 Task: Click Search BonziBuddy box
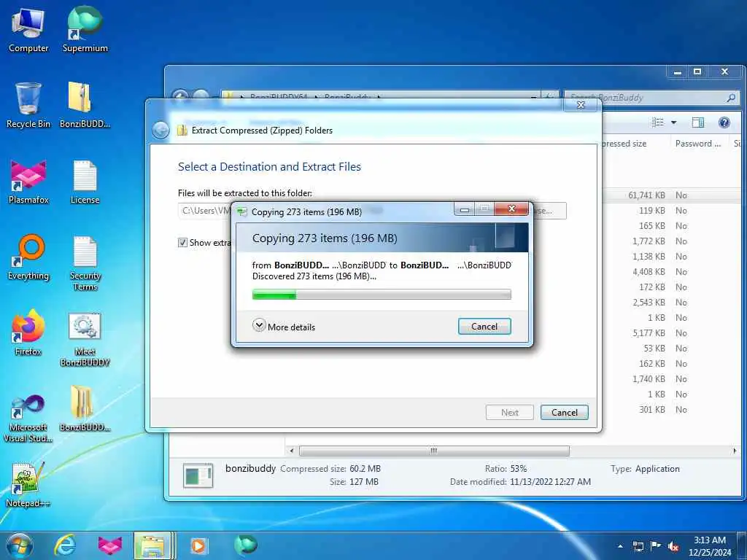[651, 98]
